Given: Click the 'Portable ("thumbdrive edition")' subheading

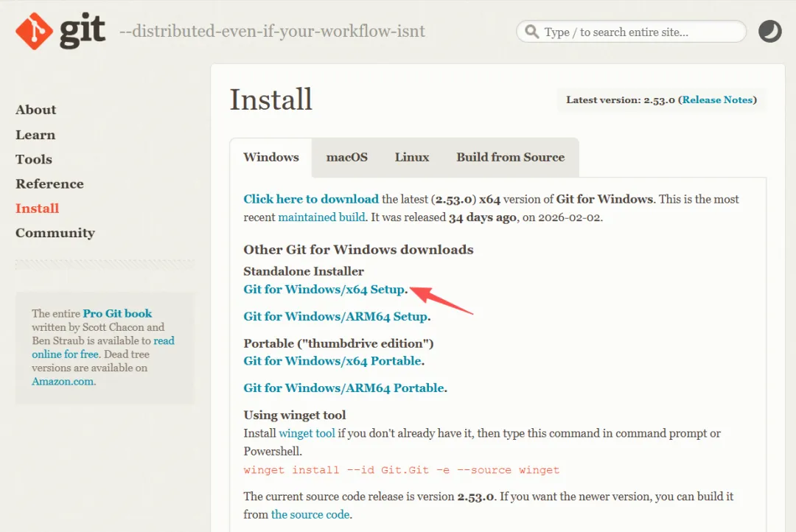Looking at the screenshot, I should 338,343.
